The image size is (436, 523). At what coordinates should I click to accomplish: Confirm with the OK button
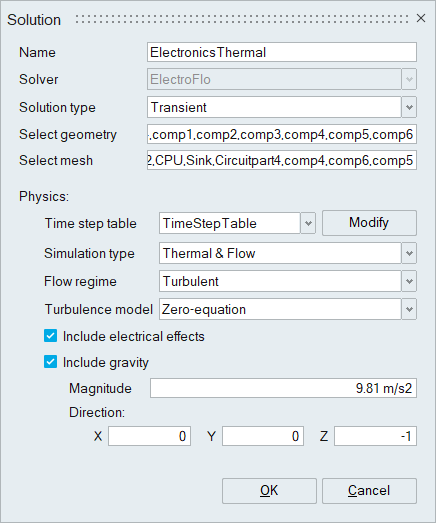click(269, 491)
